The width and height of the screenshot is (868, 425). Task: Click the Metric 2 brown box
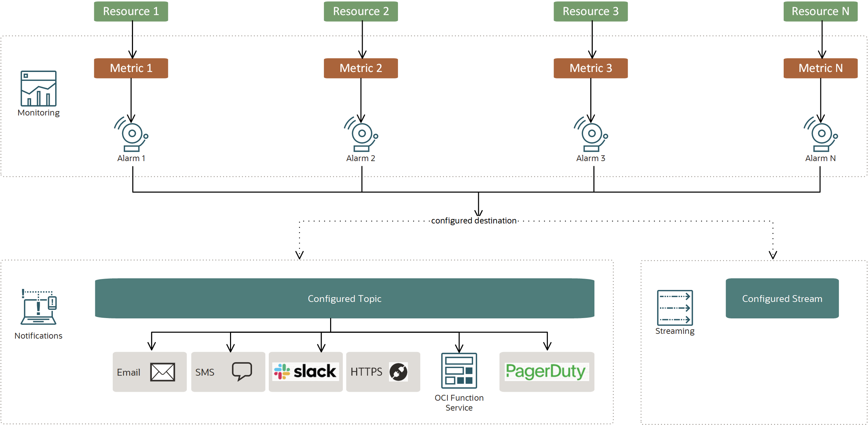(x=361, y=68)
